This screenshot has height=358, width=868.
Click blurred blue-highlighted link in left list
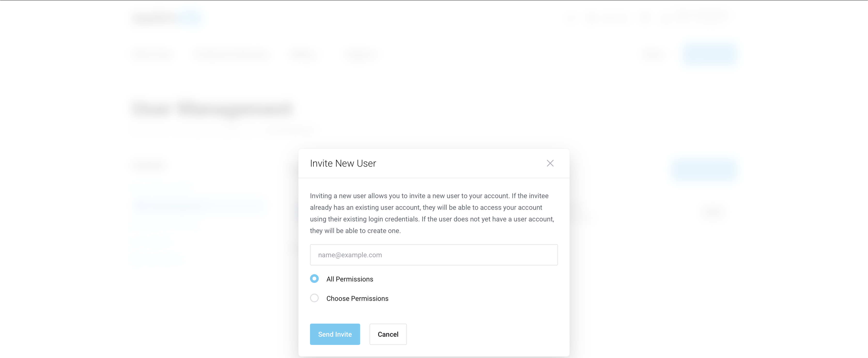(x=200, y=205)
